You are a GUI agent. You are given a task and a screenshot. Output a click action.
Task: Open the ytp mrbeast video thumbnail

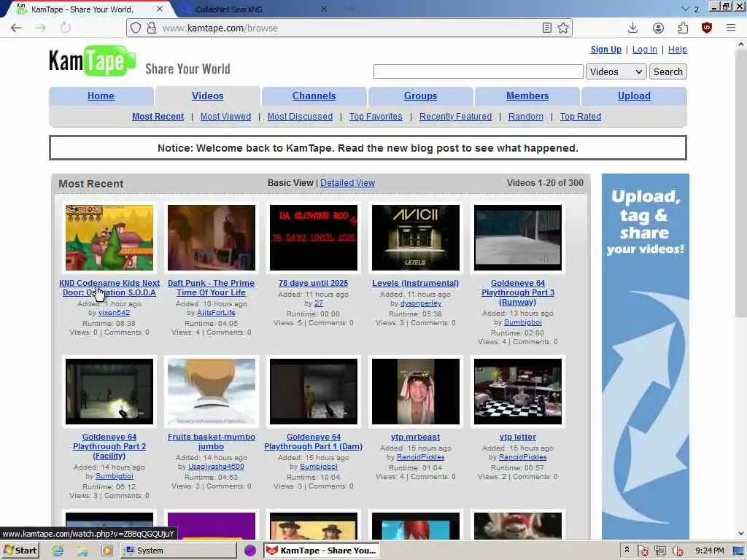pyautogui.click(x=415, y=392)
